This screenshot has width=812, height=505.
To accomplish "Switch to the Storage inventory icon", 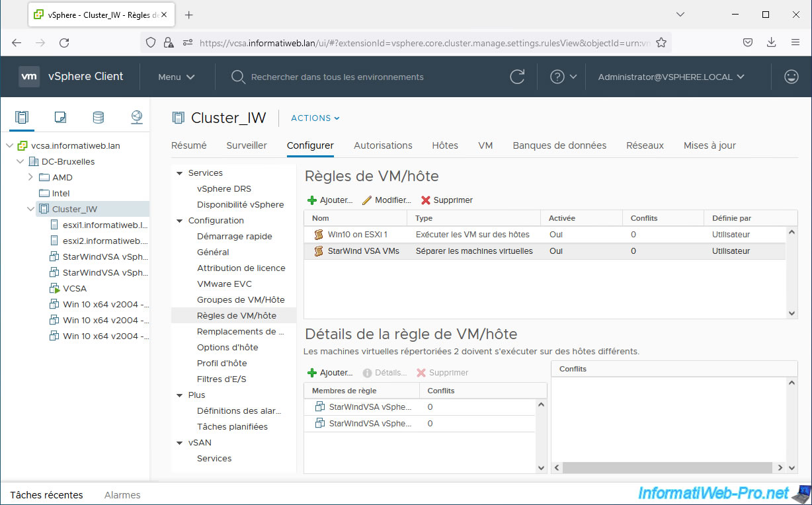I will tap(98, 118).
